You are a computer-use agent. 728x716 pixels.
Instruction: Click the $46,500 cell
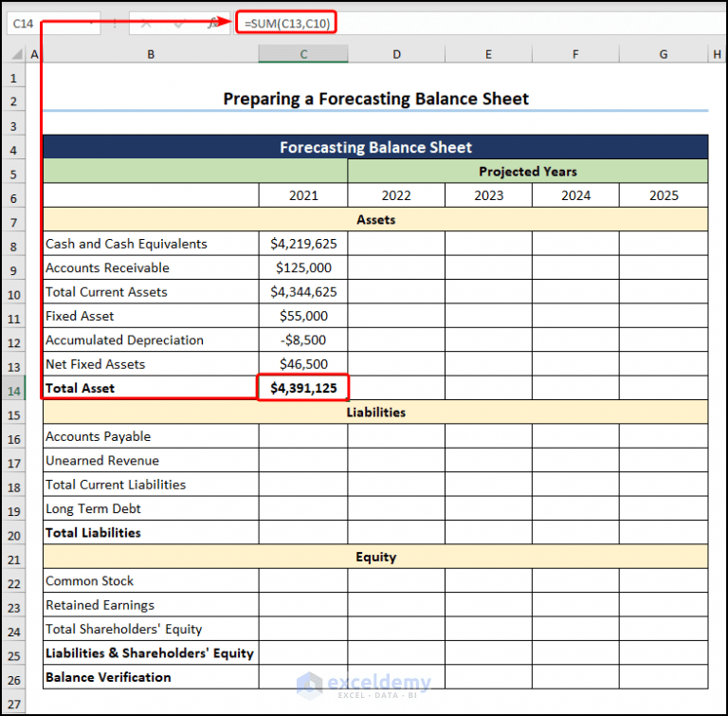(303, 364)
